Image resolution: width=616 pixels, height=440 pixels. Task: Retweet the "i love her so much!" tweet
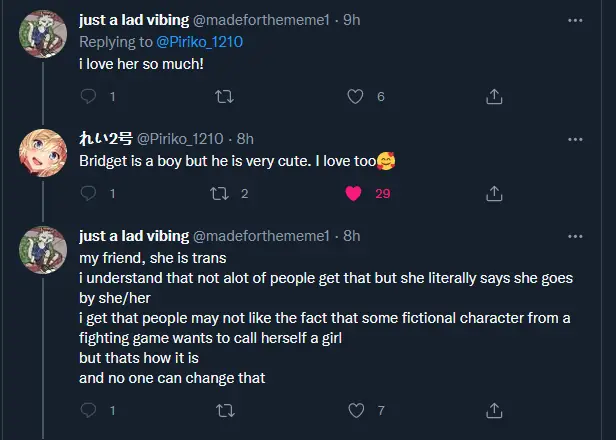224,97
